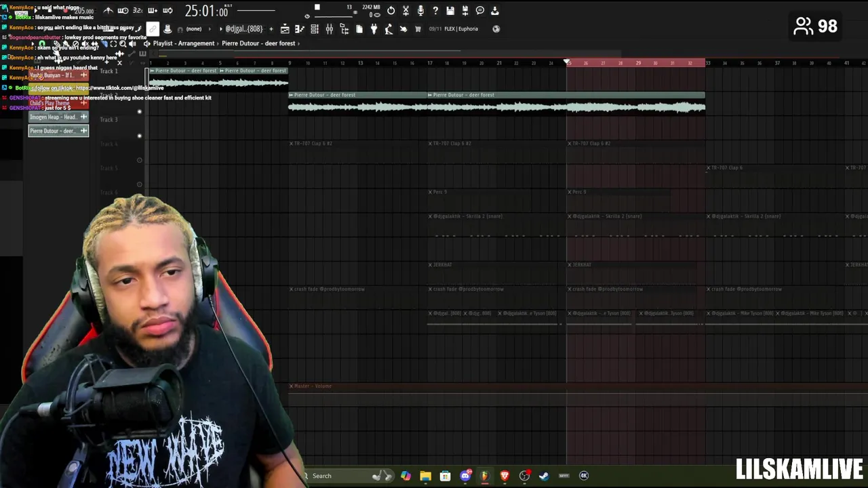Viewport: 868px width, 488px height.
Task: Click the stamp tool icon
Action: (167, 29)
